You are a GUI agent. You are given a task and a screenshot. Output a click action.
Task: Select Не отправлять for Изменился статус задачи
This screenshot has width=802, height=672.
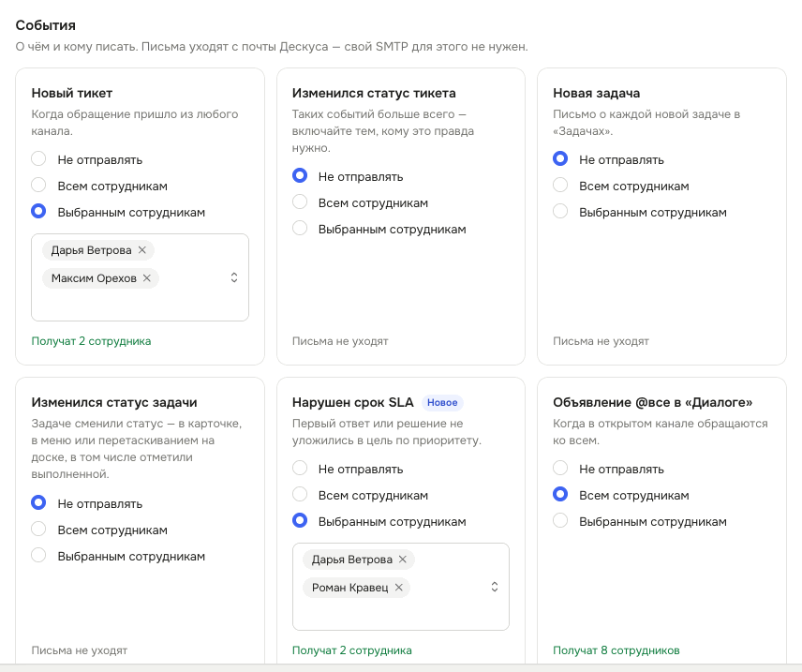[x=38, y=502]
